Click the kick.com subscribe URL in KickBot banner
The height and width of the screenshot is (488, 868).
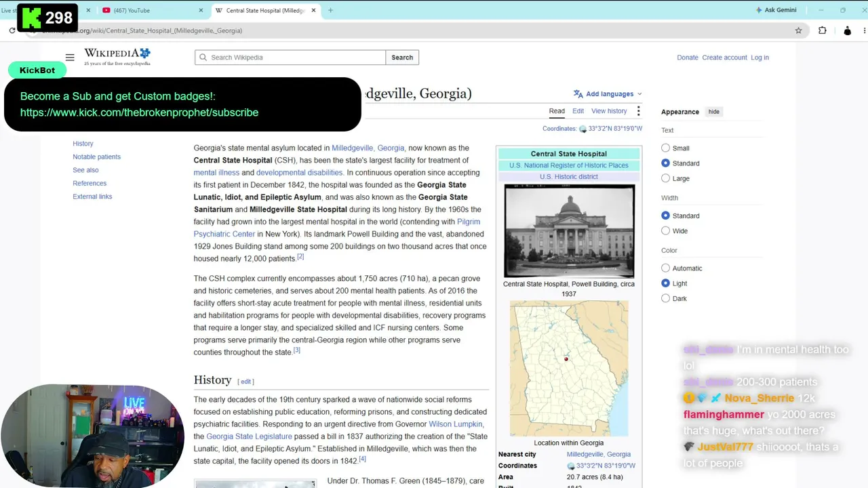click(139, 113)
